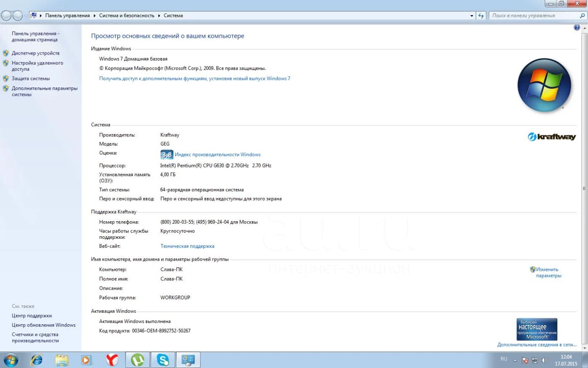The height and width of the screenshot is (368, 588).
Task: Open Настройка удаленного доступа
Action: point(37,66)
